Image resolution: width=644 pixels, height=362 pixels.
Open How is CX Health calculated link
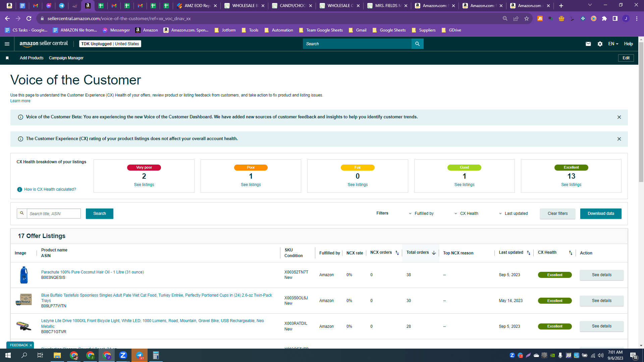pos(50,190)
